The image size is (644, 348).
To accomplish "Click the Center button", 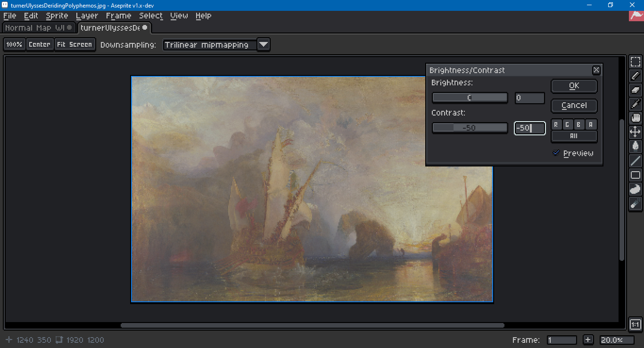I will point(40,44).
